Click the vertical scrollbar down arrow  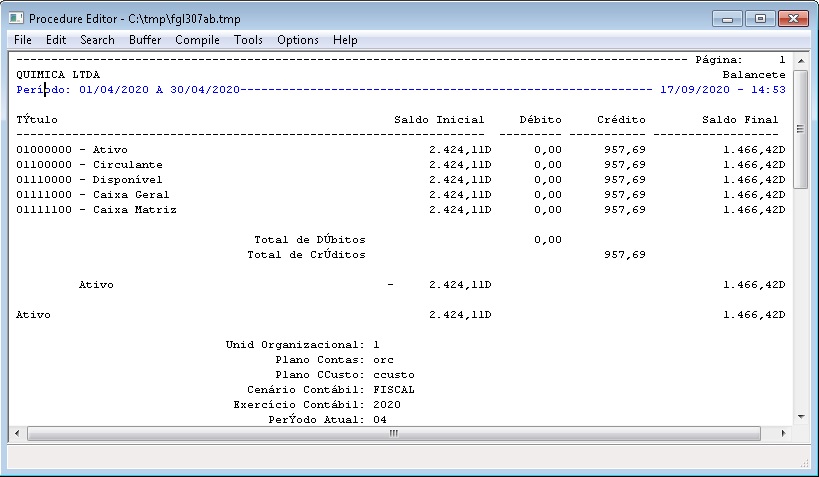point(801,417)
